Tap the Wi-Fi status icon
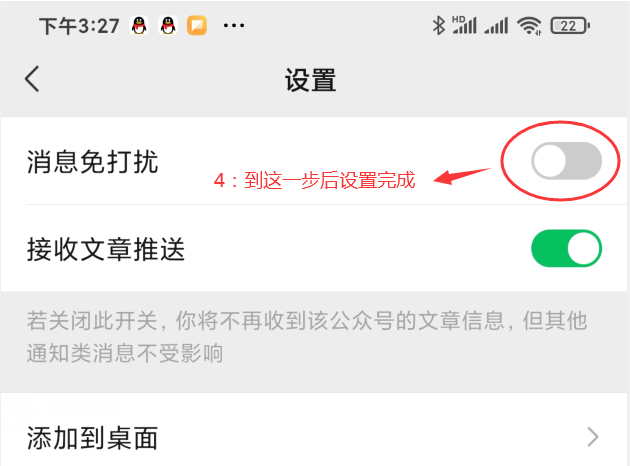This screenshot has height=466, width=630. tap(529, 26)
